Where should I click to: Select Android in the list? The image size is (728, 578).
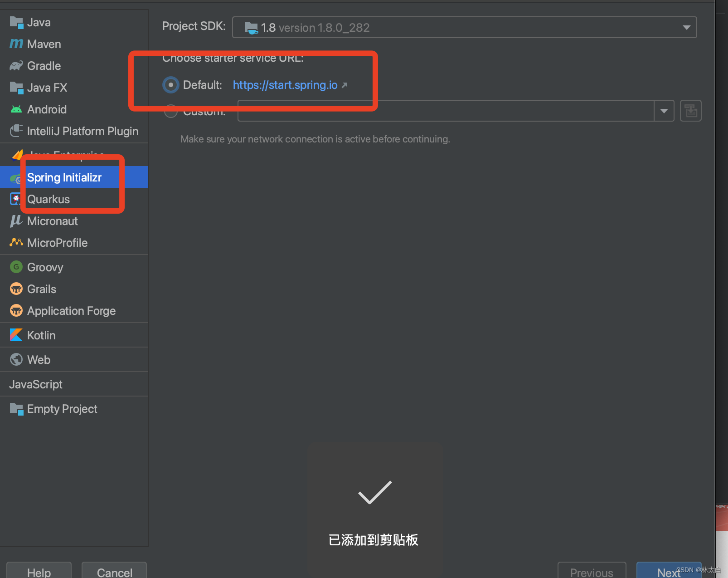pos(74,109)
